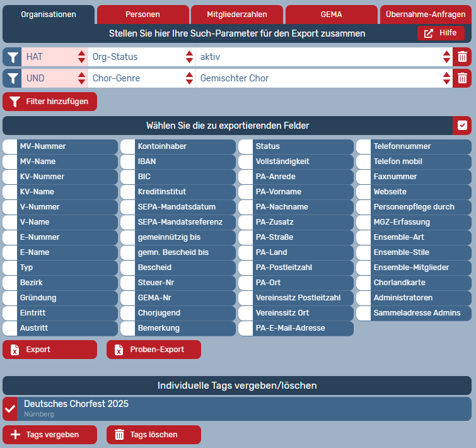Switch to the Personen tab
This screenshot has height=448, width=476.
[x=142, y=15]
